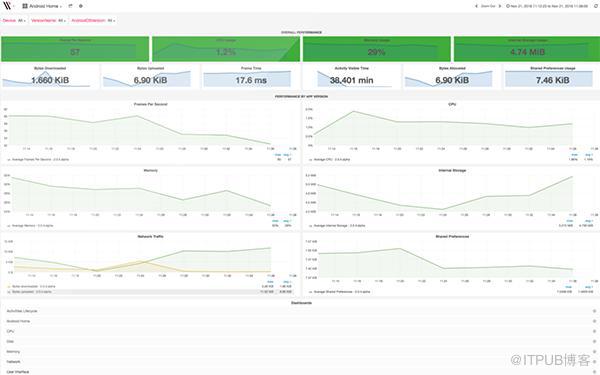The width and height of the screenshot is (600, 375).
Task: Select the Memory Usage stat panel showing 29%
Action: tap(377, 49)
